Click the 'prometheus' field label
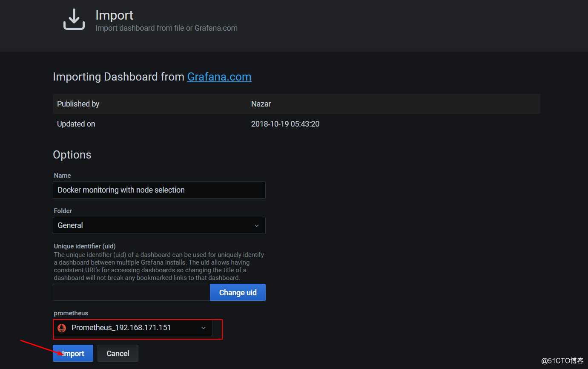 71,313
